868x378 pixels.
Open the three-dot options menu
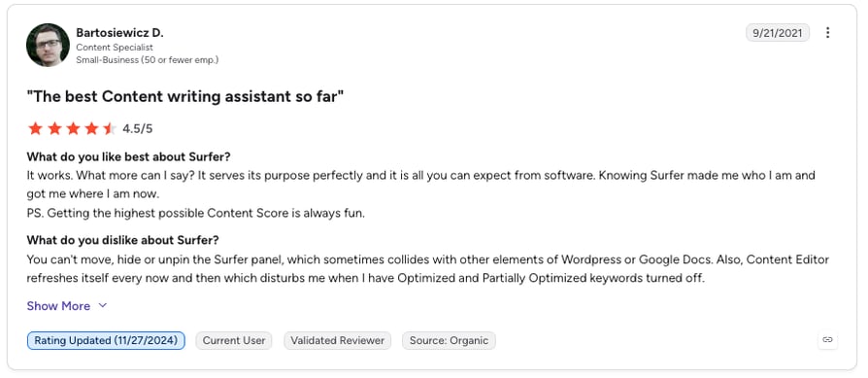tap(827, 33)
